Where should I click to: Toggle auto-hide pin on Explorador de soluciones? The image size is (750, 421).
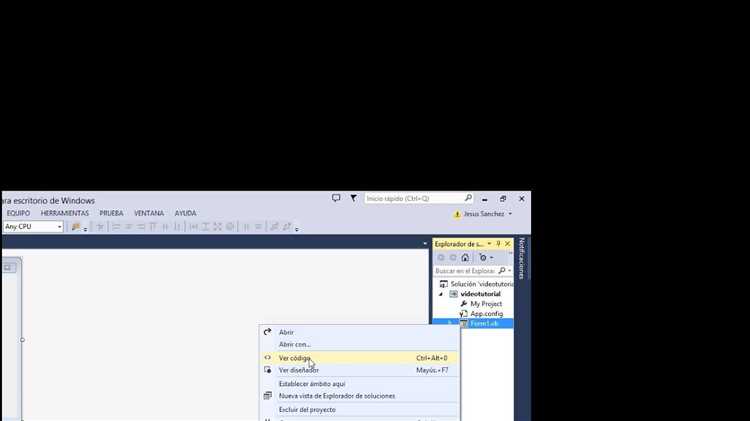[x=498, y=244]
